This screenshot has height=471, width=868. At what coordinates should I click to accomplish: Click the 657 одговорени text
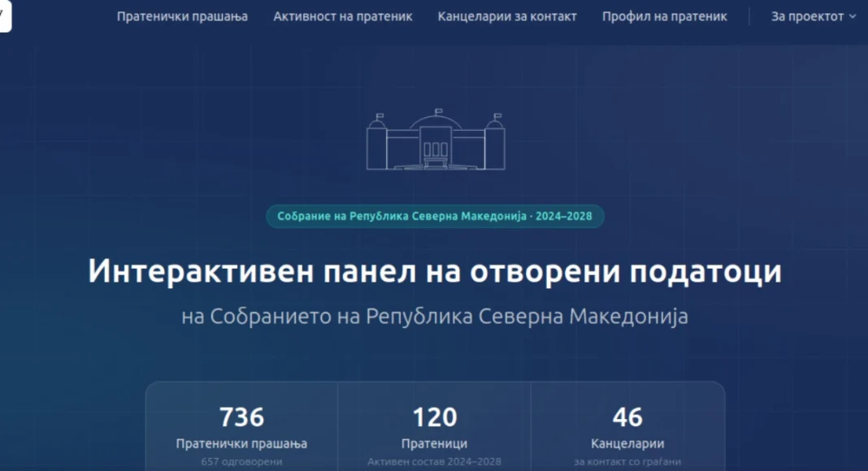pyautogui.click(x=241, y=461)
